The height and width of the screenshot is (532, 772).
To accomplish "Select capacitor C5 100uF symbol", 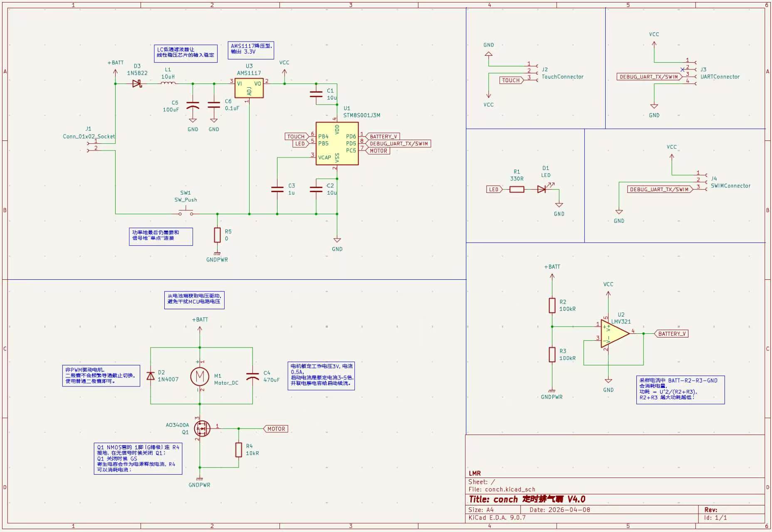I will click(x=193, y=106).
